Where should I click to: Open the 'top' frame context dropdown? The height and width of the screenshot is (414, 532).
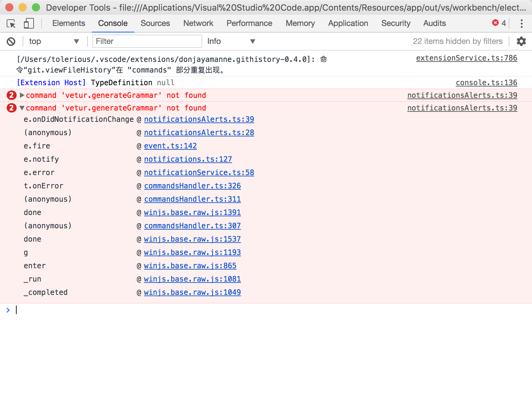pyautogui.click(x=53, y=41)
